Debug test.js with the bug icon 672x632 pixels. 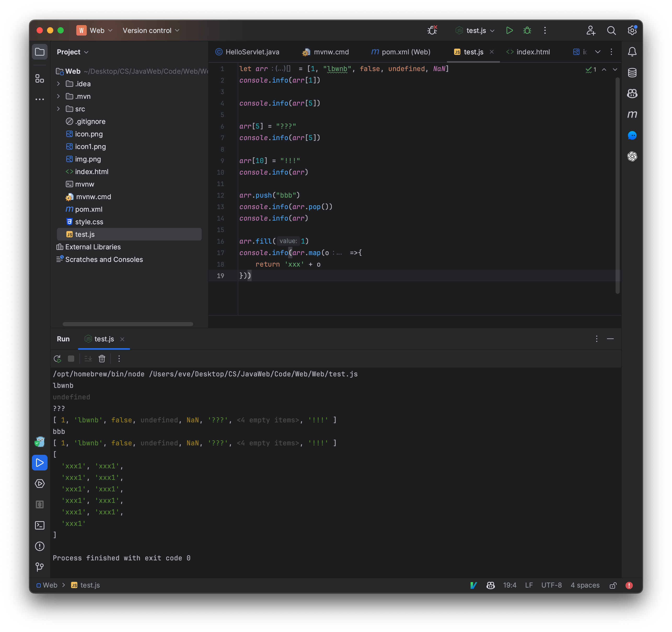click(x=527, y=30)
